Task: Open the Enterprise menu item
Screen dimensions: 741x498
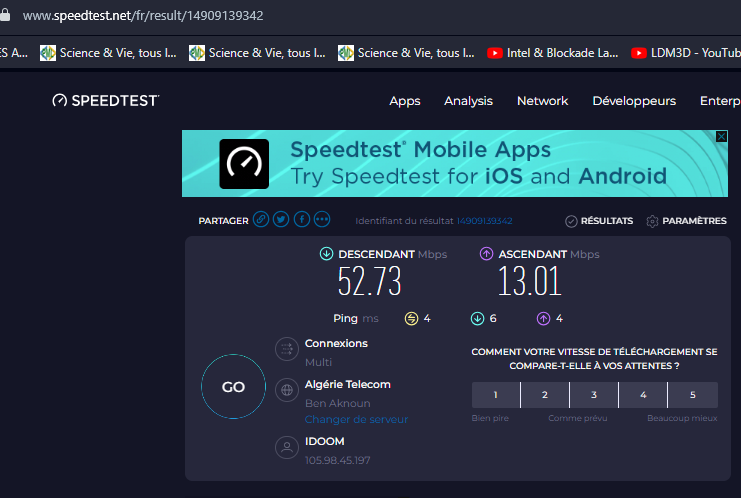Action: pos(720,101)
